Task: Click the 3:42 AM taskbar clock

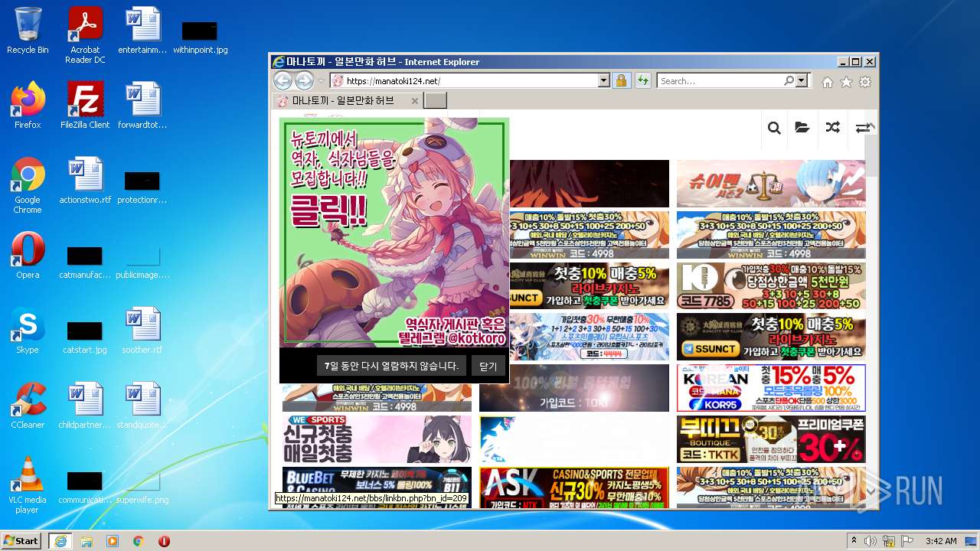Action: (940, 541)
